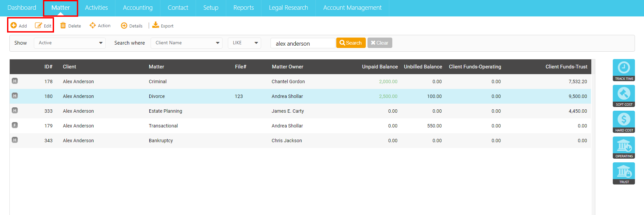Screen dimensions: 644x215
Task: Expand the Client Name search field dropdown
Action: [x=187, y=43]
